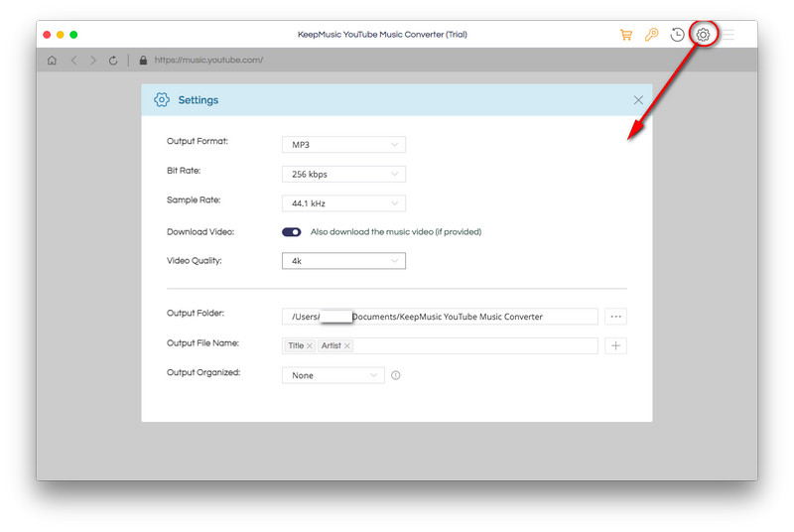794x532 pixels.
Task: Click the red close window button
Action: (47, 35)
